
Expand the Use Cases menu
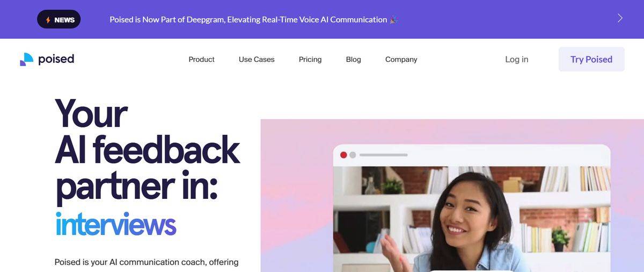point(257,60)
